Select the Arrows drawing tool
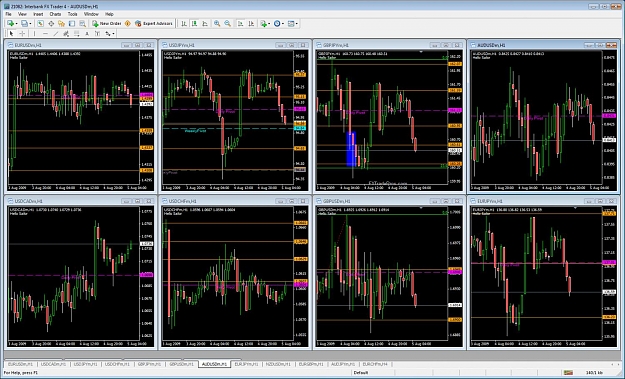Viewport: 625px width, 379px height. click(x=108, y=34)
